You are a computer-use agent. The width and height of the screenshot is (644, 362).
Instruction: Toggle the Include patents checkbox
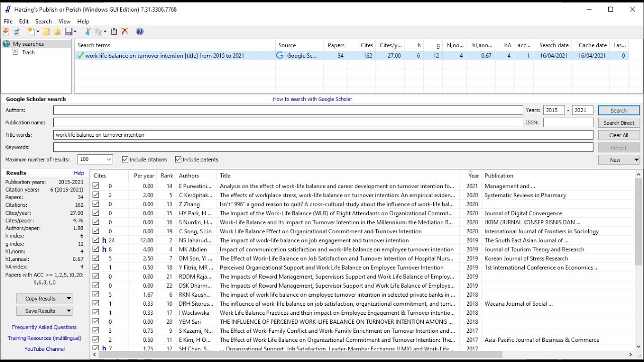click(x=178, y=159)
